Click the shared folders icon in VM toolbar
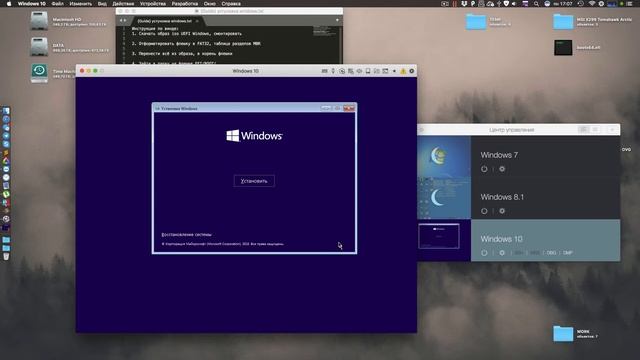The height and width of the screenshot is (360, 640). [x=376, y=71]
